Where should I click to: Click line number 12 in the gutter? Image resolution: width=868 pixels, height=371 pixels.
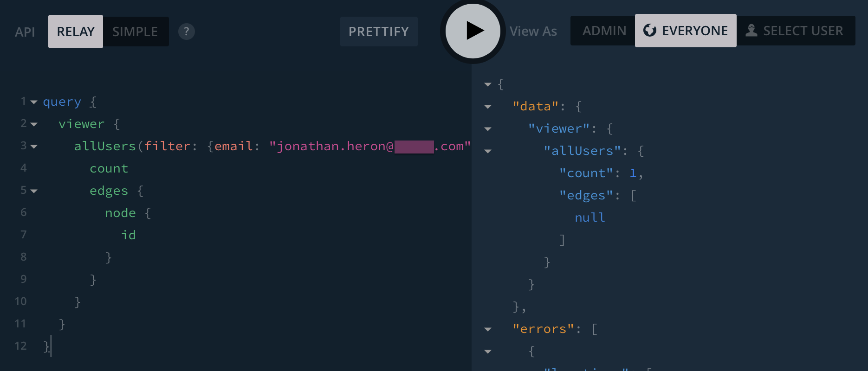pyautogui.click(x=20, y=346)
